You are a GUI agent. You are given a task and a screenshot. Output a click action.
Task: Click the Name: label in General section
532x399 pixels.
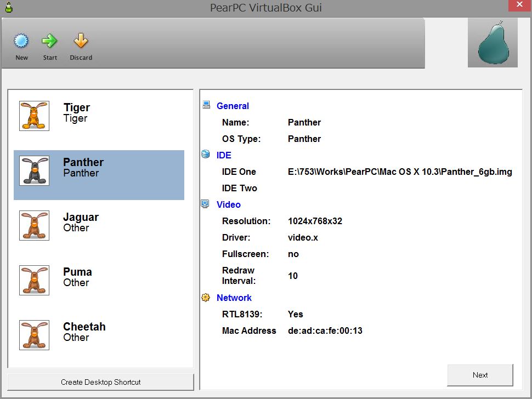tap(235, 122)
